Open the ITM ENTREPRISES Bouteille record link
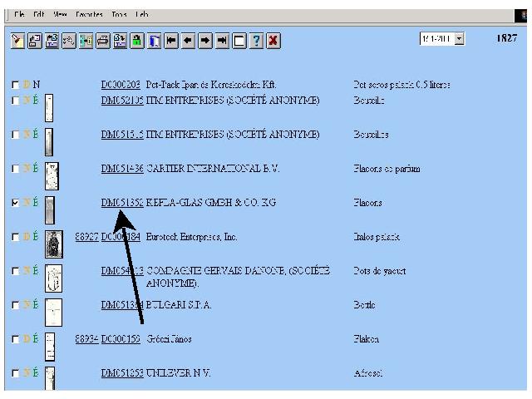This screenshot has height=399, width=532. (x=122, y=101)
